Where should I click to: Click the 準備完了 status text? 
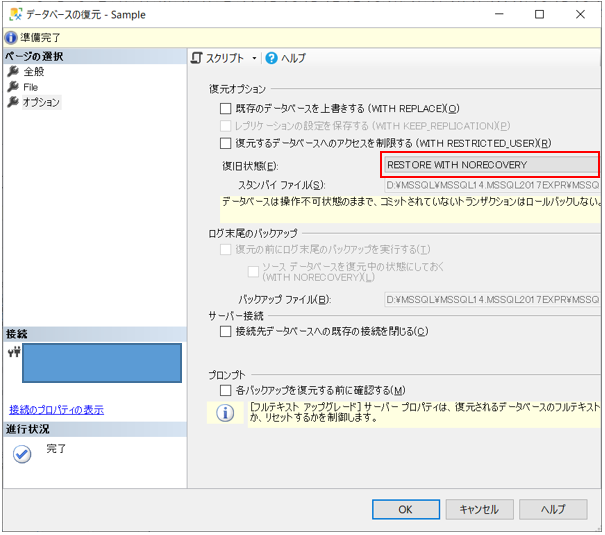(x=40, y=38)
